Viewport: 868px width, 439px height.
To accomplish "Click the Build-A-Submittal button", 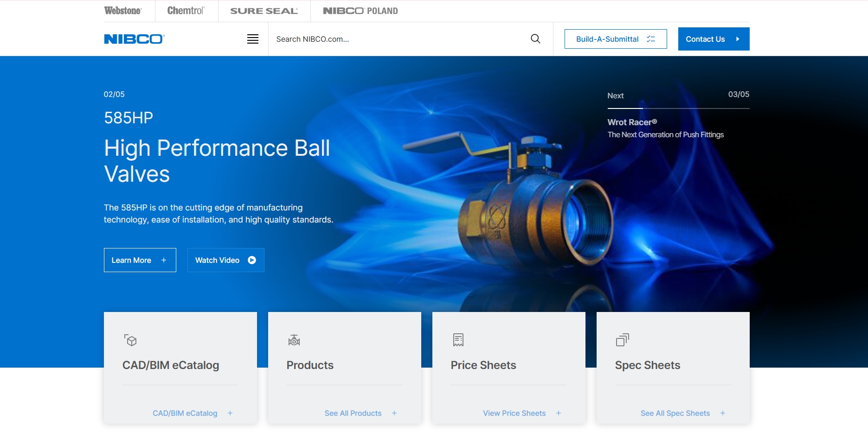I will 616,39.
